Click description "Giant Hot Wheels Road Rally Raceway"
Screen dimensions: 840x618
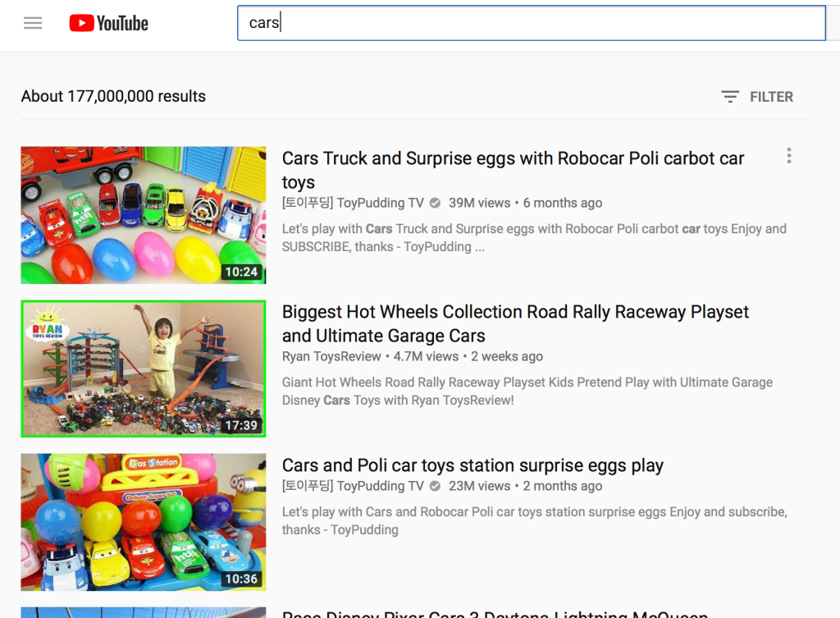(x=527, y=391)
